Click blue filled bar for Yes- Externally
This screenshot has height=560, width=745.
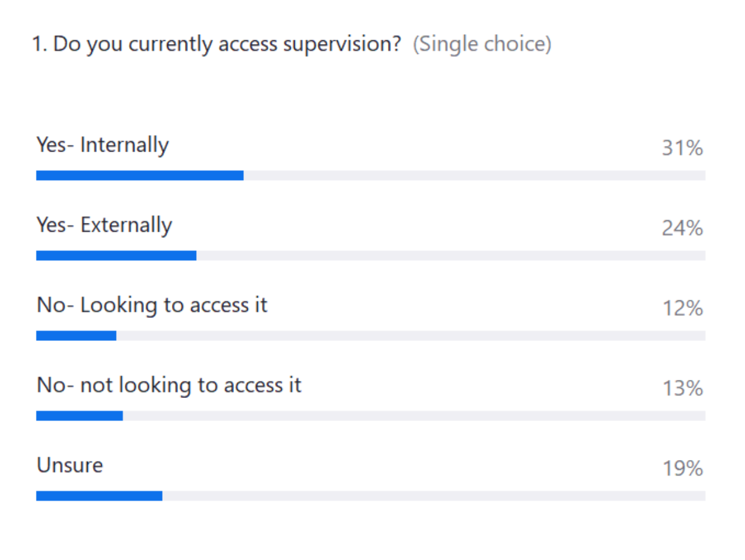[x=116, y=256]
